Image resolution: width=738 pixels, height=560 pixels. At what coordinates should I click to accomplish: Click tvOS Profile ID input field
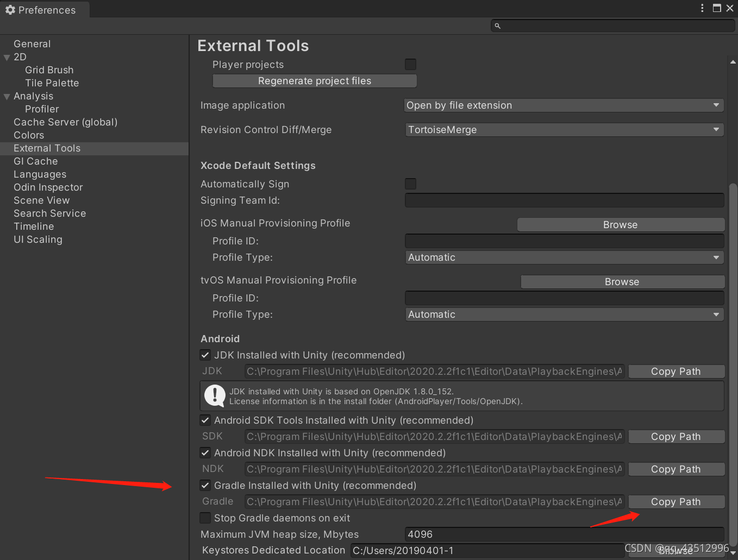point(564,298)
